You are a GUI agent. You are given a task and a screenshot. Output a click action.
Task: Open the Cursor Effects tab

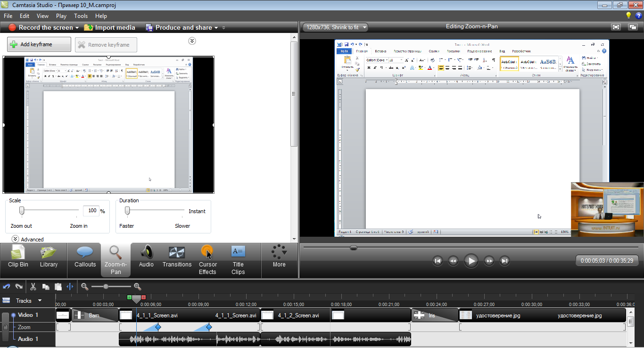(x=207, y=260)
